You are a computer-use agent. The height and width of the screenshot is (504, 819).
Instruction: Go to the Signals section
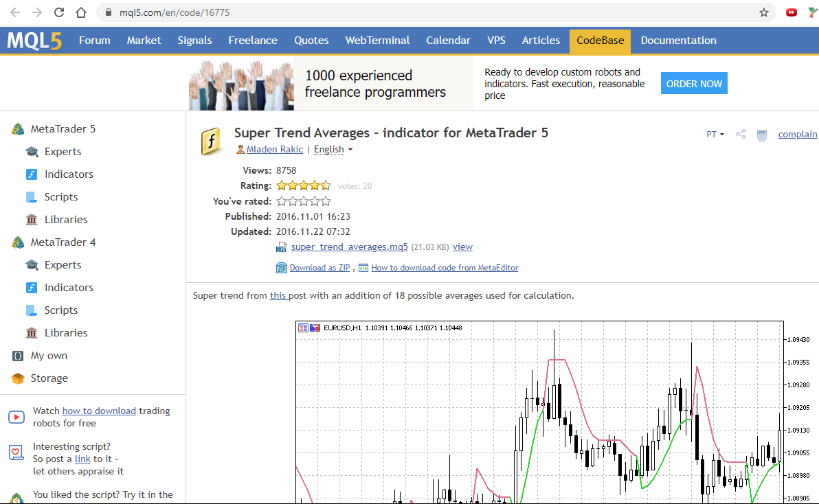(195, 41)
